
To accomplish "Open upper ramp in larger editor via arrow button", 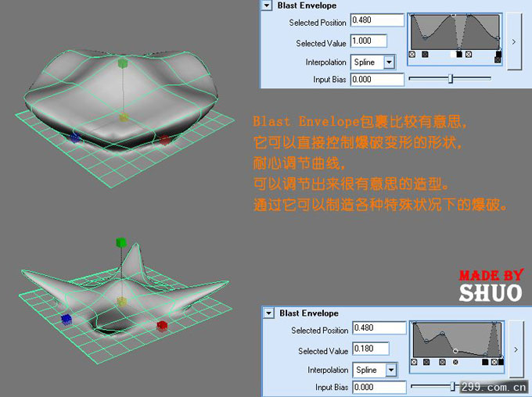I will point(514,41).
